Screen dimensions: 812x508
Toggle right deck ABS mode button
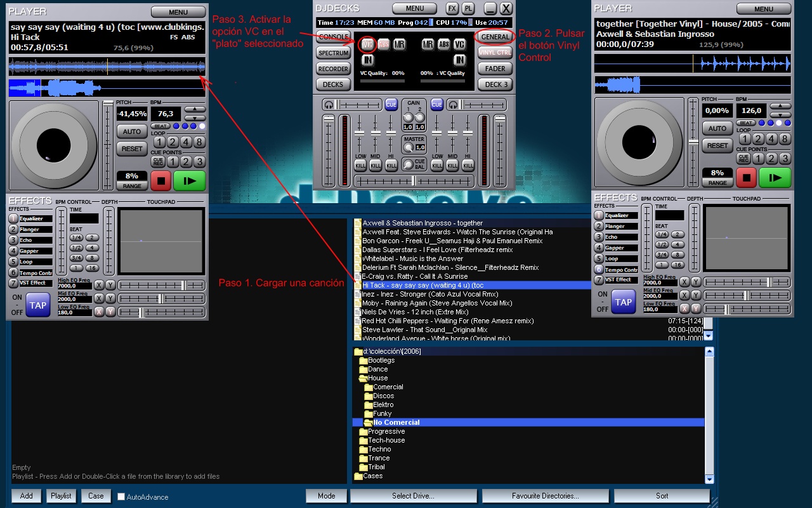[444, 44]
